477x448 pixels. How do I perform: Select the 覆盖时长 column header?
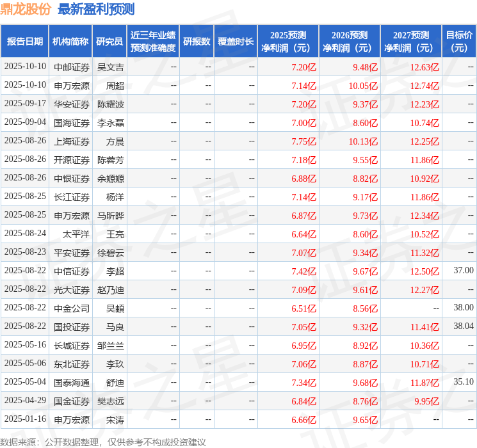(x=235, y=41)
